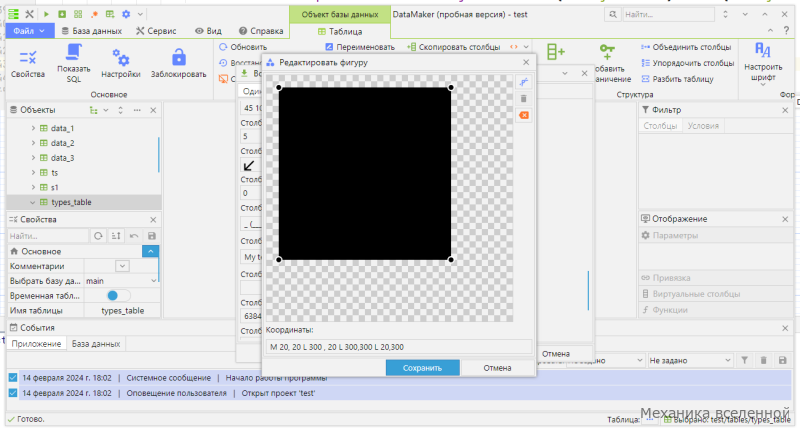Open the quick access toolbar dropdown arrow

140,14
